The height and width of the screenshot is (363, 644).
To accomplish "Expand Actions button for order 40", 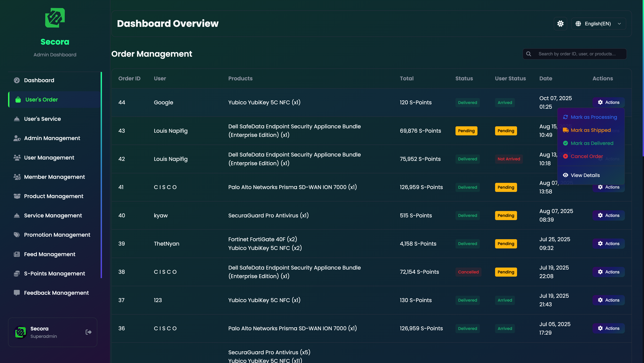I will [x=608, y=215].
